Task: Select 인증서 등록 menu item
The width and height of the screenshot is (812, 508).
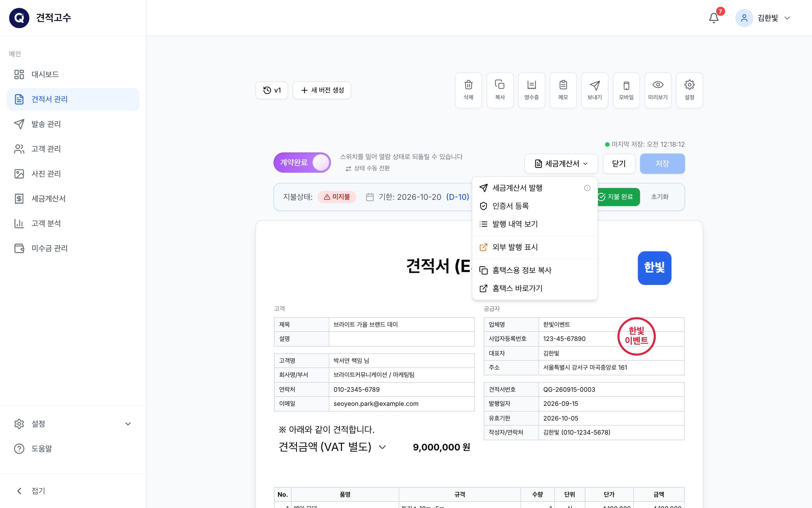Action: (535, 206)
